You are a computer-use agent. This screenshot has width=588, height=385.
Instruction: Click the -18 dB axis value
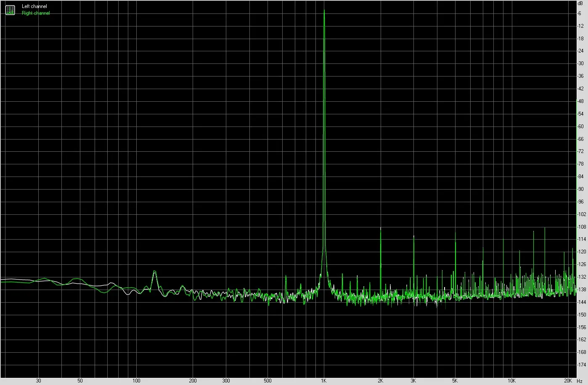tap(581, 39)
